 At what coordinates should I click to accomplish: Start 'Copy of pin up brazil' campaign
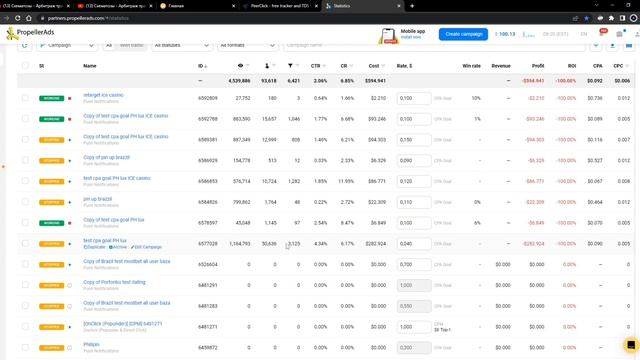point(70,161)
